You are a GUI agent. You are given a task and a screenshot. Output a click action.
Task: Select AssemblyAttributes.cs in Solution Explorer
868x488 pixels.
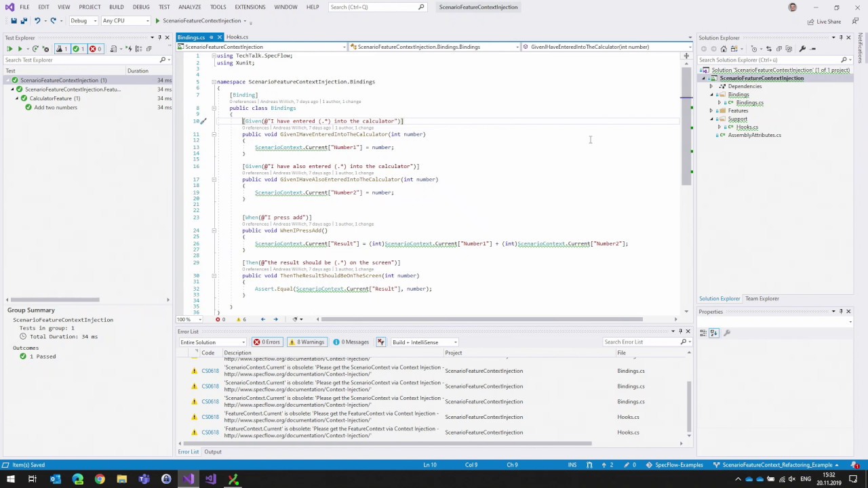[754, 136]
